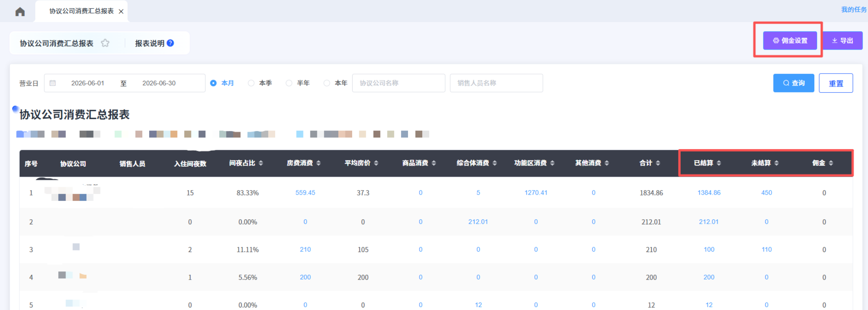Click 间夜占比 cell 5.56%
Screen dimensions: 868x310
pos(248,277)
